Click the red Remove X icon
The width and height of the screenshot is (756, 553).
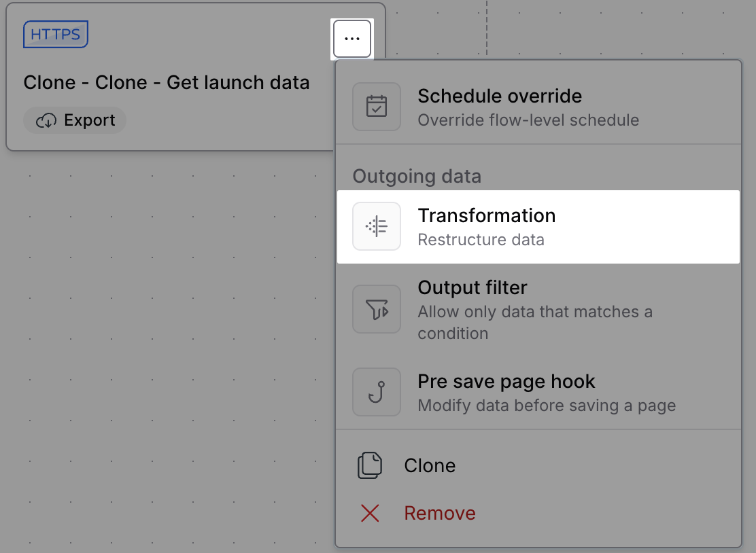[x=370, y=513]
